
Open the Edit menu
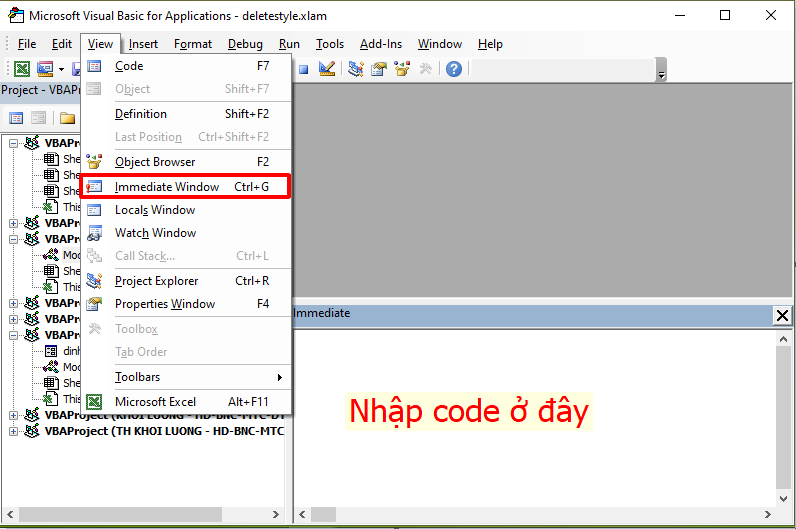61,44
